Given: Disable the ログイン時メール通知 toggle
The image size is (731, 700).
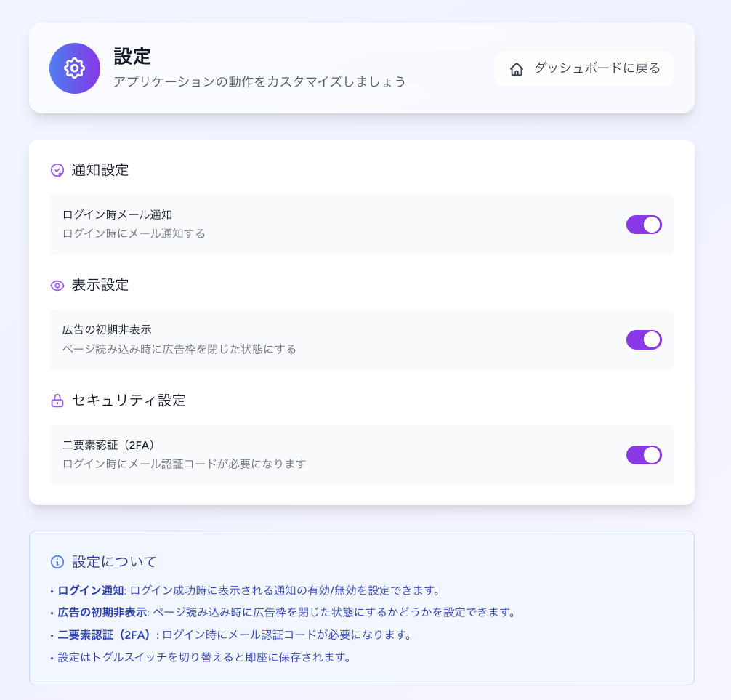Looking at the screenshot, I should tap(644, 224).
